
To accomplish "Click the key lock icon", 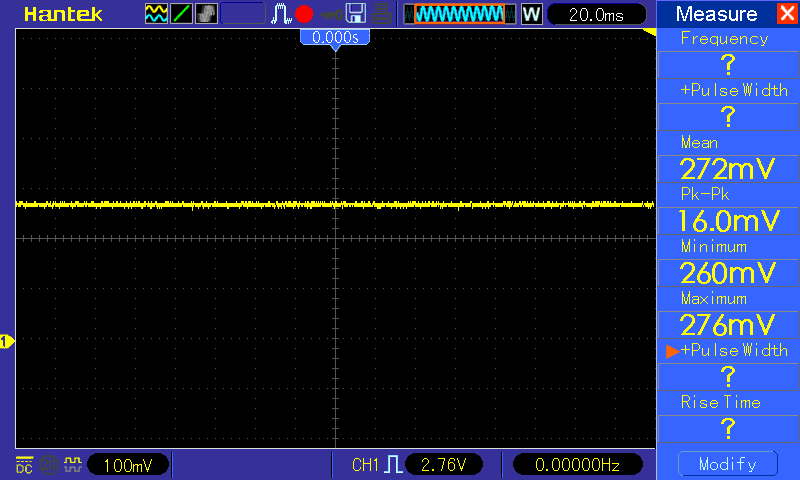I will (331, 14).
